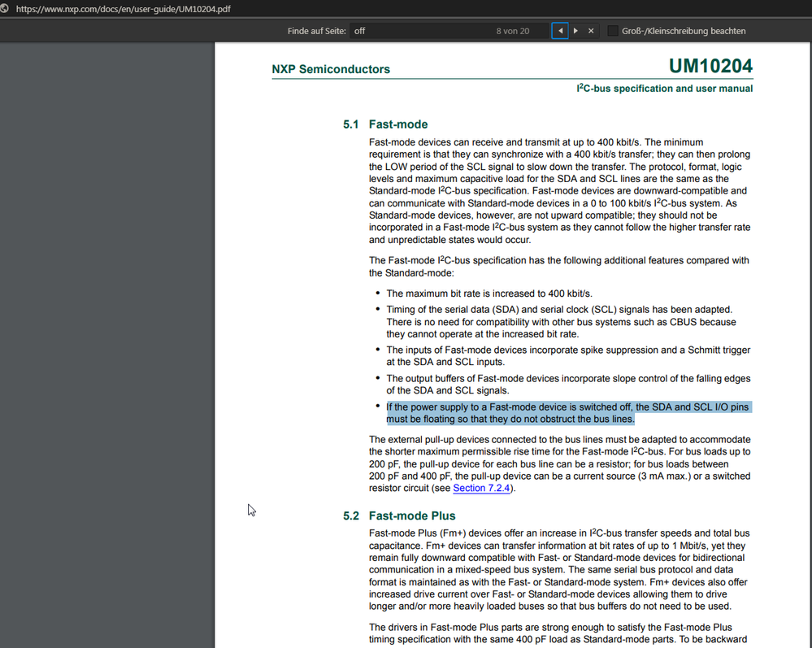Click bullet 'The maximum bit rate is increased'
This screenshot has width=812, height=648.
pyautogui.click(x=489, y=294)
